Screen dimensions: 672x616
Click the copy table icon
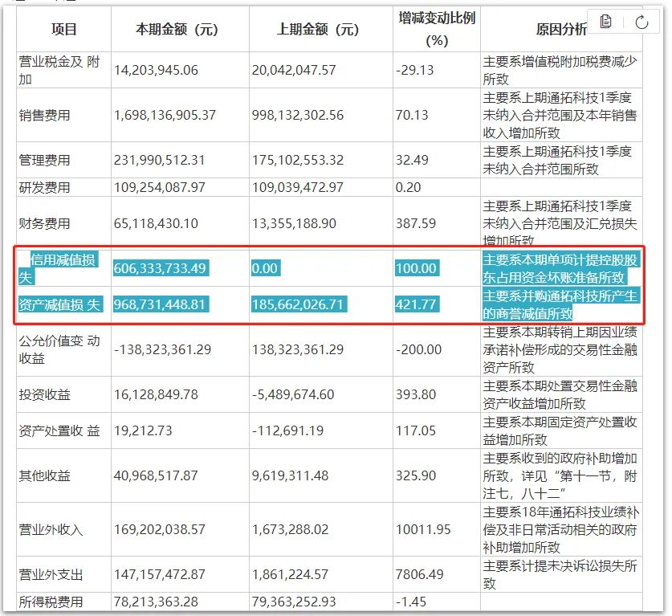pos(606,22)
